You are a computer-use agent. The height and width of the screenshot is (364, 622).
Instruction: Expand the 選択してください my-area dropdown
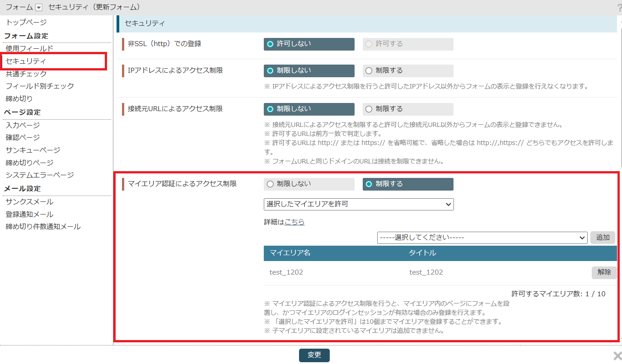click(482, 238)
